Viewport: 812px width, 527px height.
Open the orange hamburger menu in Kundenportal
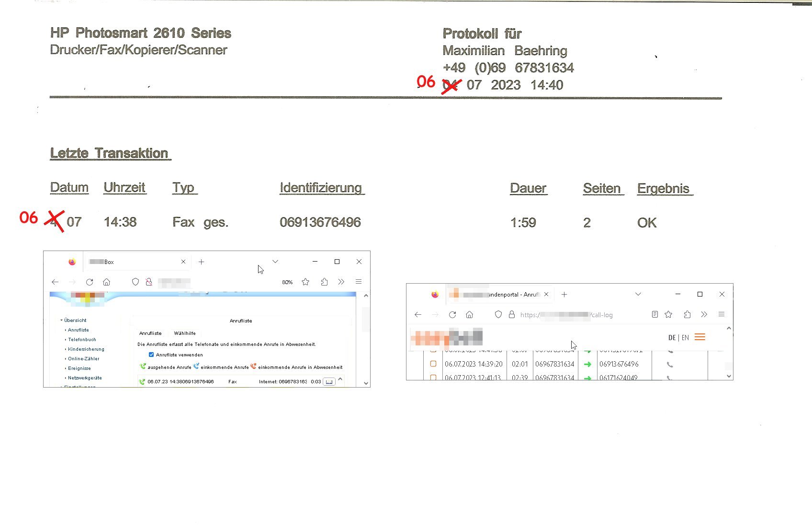(700, 337)
